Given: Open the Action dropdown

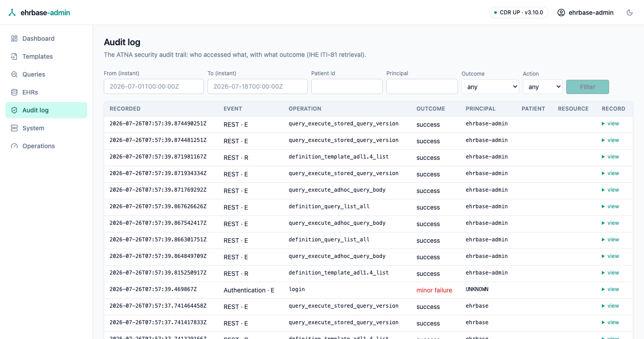Looking at the screenshot, I should (x=542, y=87).
